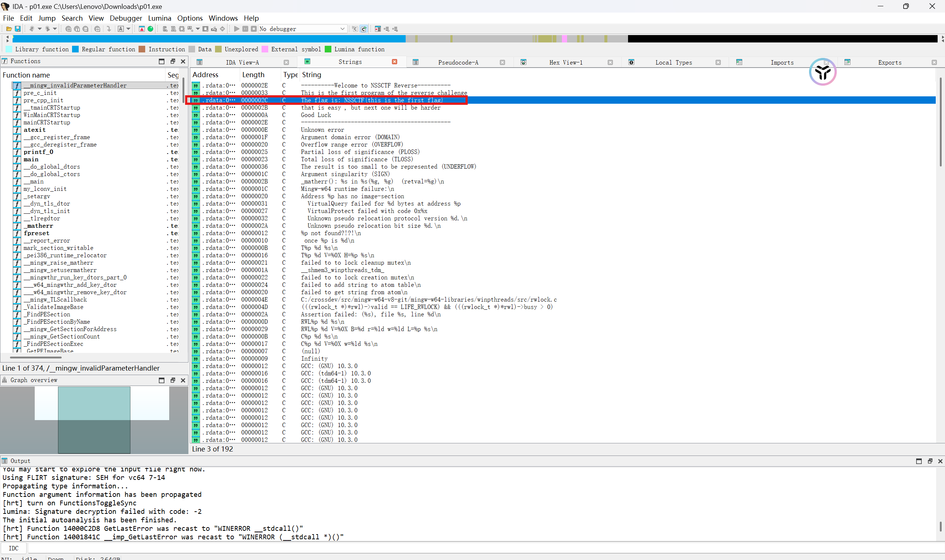Expand the text search A dropdown arrow
The height and width of the screenshot is (560, 945).
[x=128, y=29]
